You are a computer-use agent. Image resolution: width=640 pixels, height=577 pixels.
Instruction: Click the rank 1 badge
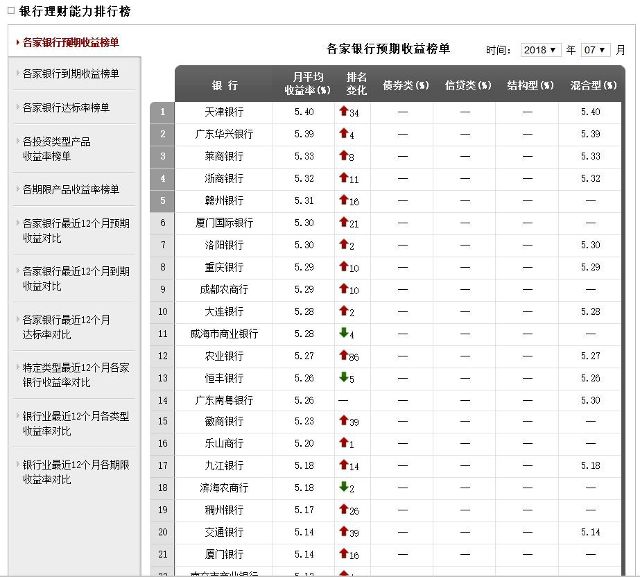(162, 112)
